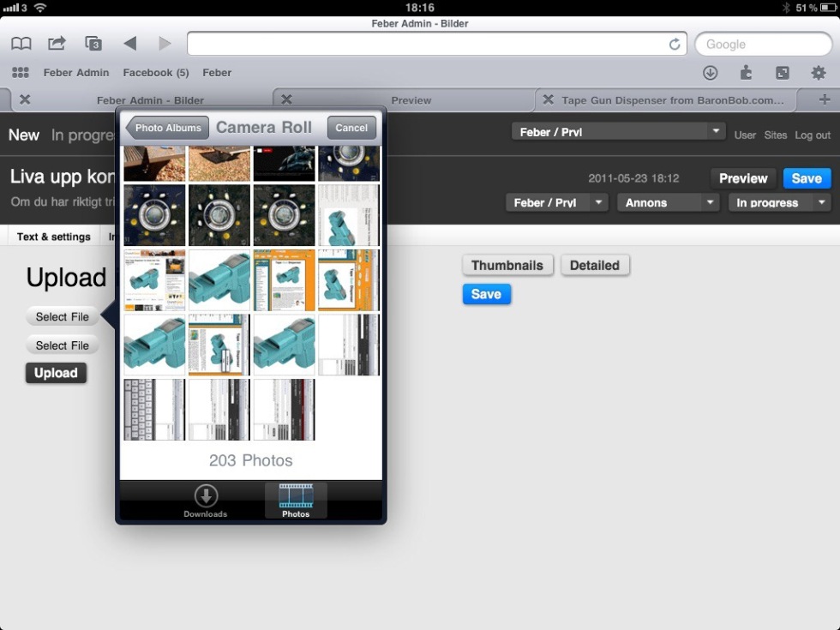The width and height of the screenshot is (840, 630).
Task: Close the Preview tab
Action: 287,99
